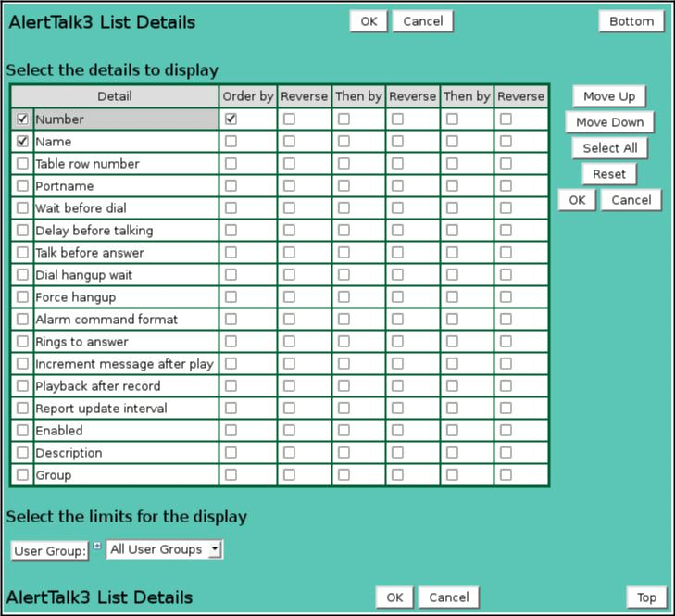Select the Name row label

tap(54, 142)
